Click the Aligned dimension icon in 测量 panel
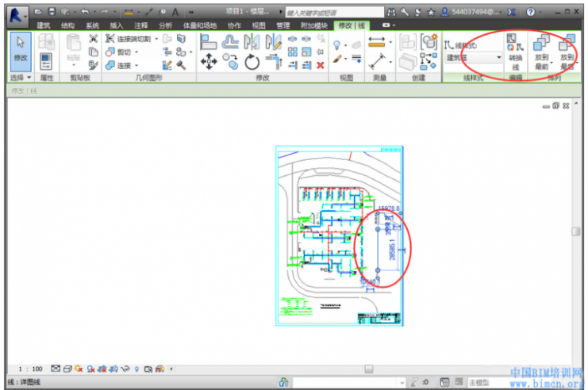The height and width of the screenshot is (390, 588). tap(376, 41)
